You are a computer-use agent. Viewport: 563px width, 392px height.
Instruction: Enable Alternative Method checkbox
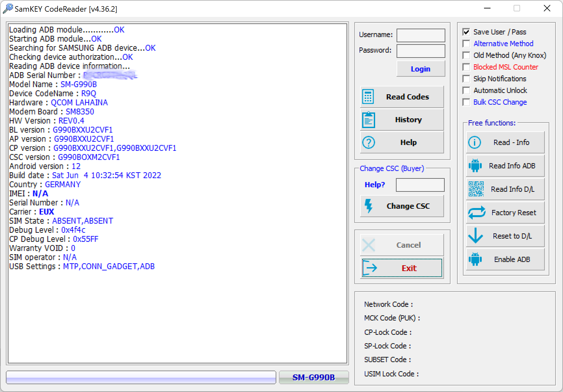[466, 44]
